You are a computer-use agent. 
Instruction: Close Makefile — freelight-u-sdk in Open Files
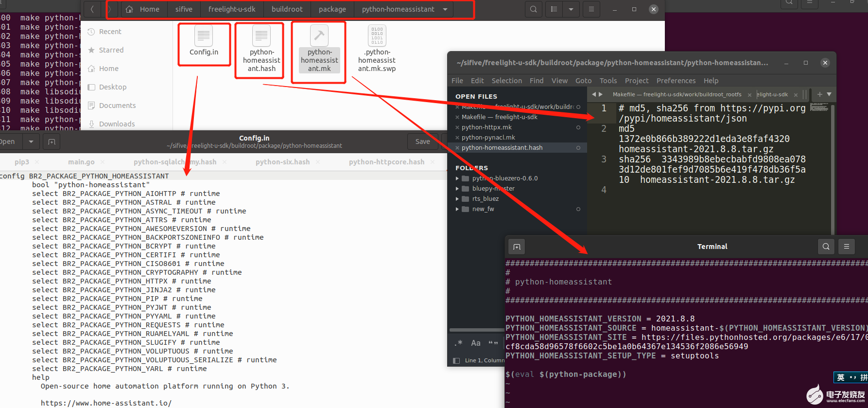pos(457,117)
